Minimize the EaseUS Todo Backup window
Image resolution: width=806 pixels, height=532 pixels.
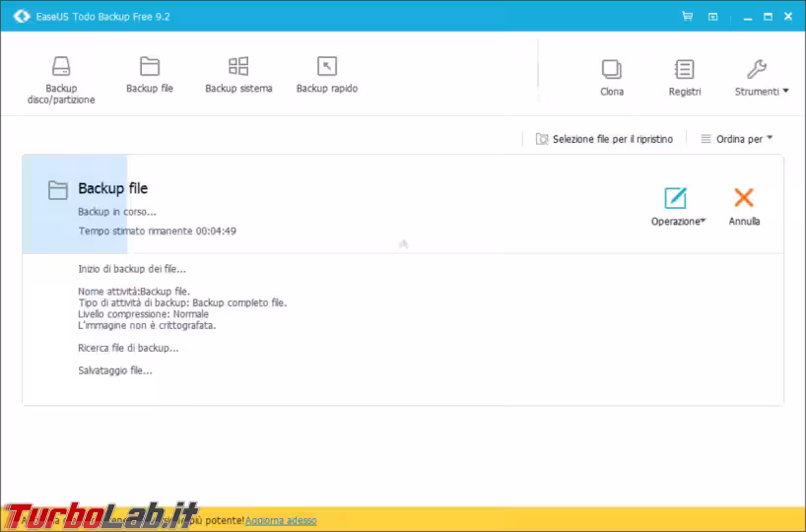tap(748, 18)
